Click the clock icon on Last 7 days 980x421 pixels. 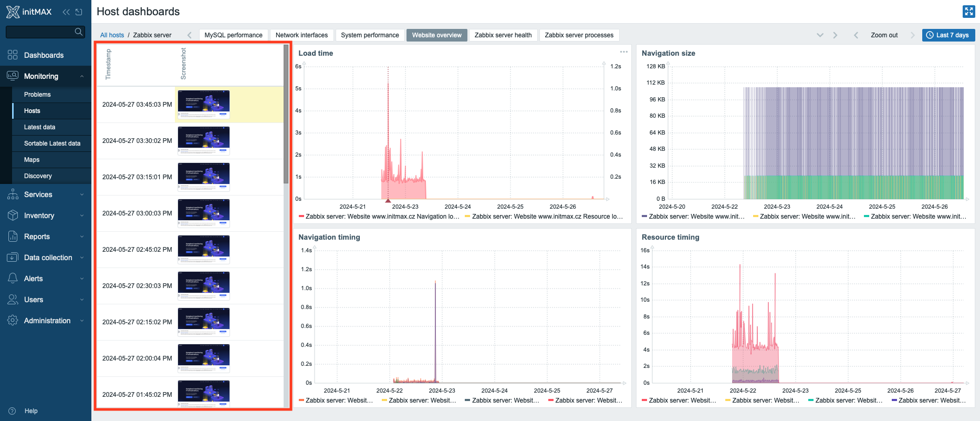coord(930,35)
